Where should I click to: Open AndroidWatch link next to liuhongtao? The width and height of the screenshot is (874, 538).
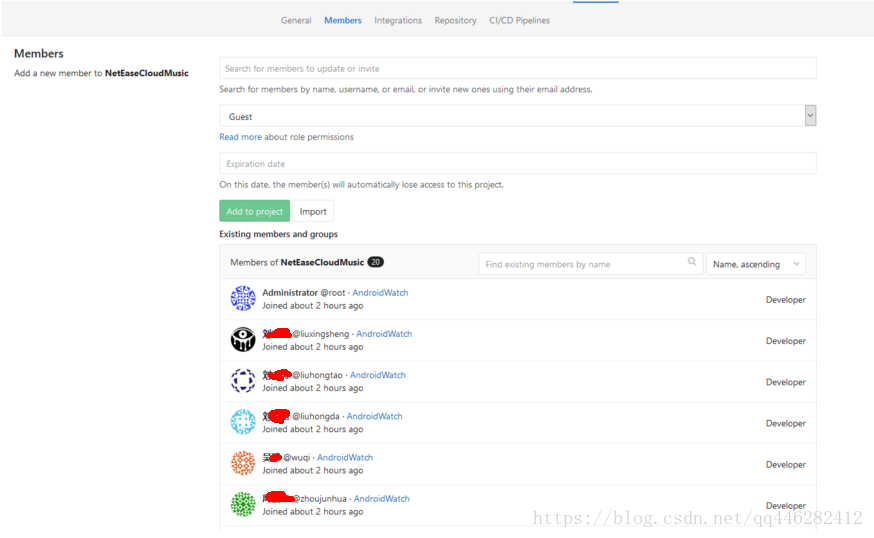tap(378, 375)
